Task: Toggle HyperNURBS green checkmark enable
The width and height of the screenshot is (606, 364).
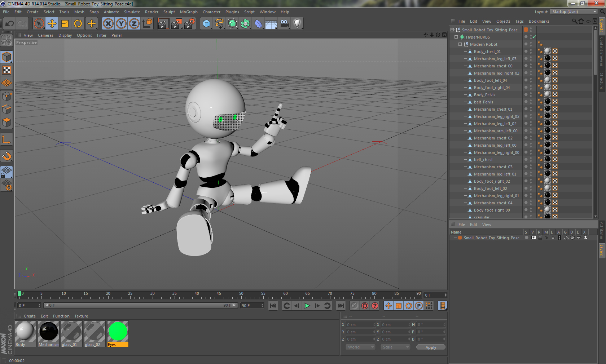Action: [534, 37]
